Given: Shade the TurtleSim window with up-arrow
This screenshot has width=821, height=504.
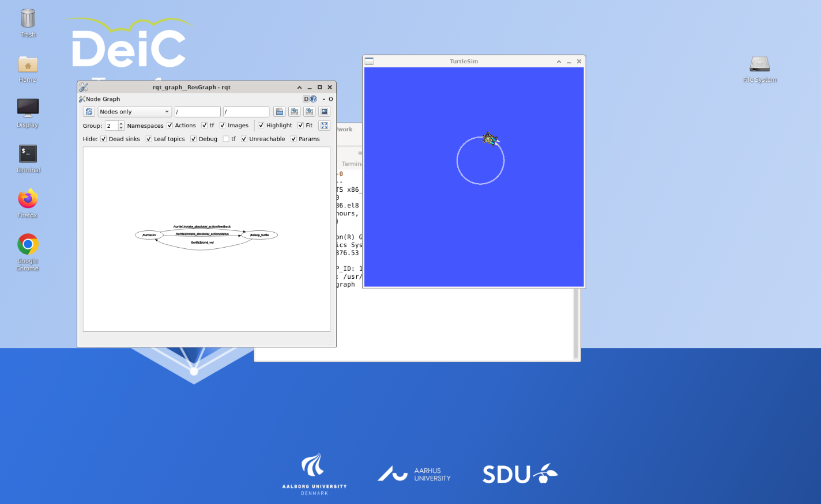Looking at the screenshot, I should click(x=559, y=61).
